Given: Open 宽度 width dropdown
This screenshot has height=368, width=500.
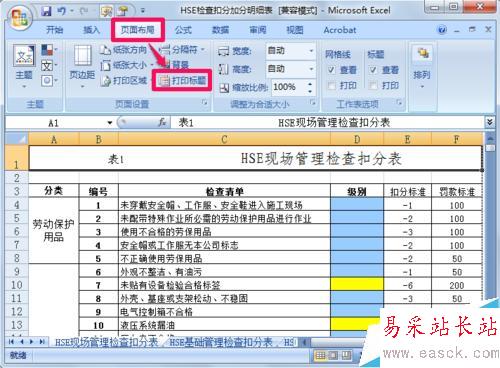Looking at the screenshot, I should (x=311, y=51).
